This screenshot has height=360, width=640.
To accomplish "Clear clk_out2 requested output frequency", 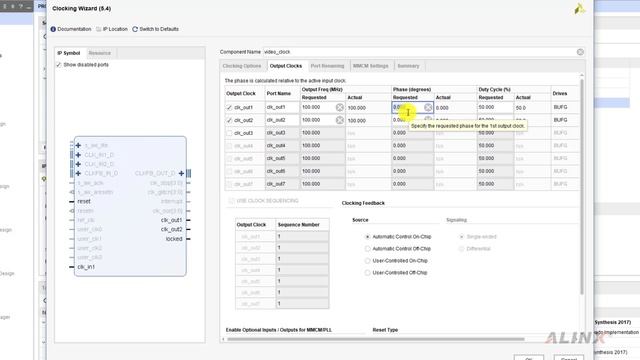I will coord(340,120).
